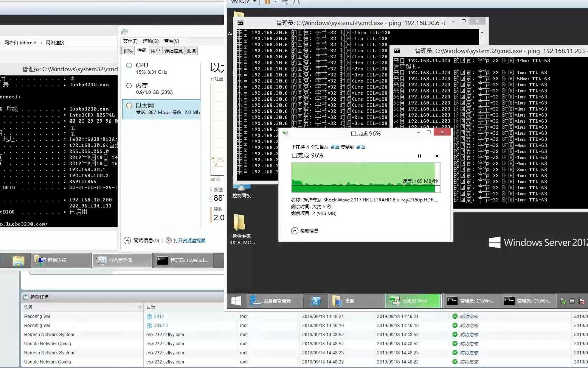Click the 已完成 96% copy taskbar button
588x368 pixels.
[x=413, y=301]
